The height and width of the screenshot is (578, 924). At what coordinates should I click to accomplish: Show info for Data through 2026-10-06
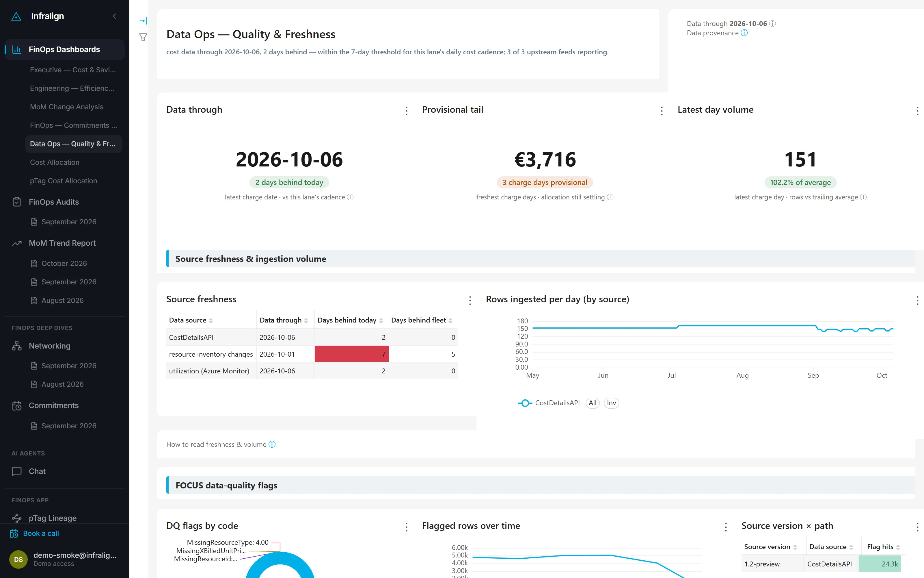(772, 24)
